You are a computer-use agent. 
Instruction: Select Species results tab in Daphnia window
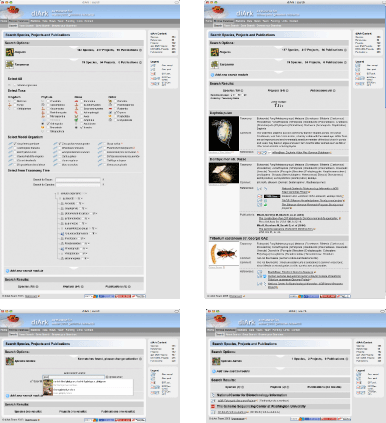[x=233, y=90]
